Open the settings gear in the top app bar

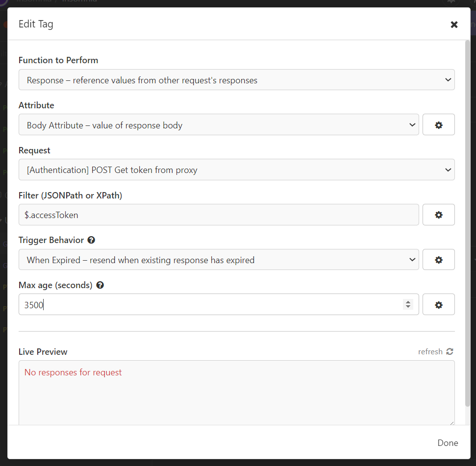451,2
